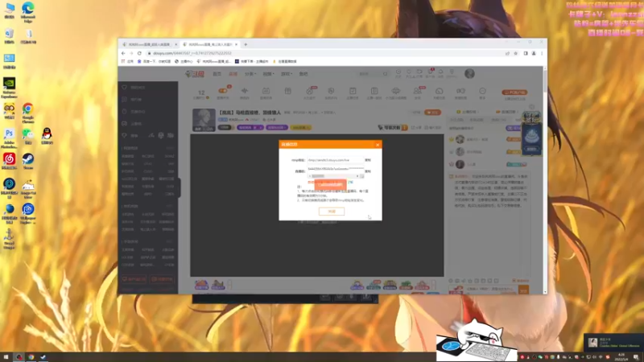Open the Chrome side panel icon

coord(526,53)
